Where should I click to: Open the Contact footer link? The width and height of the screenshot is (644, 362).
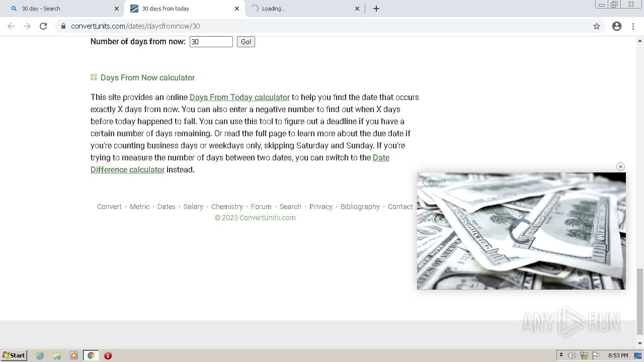400,207
